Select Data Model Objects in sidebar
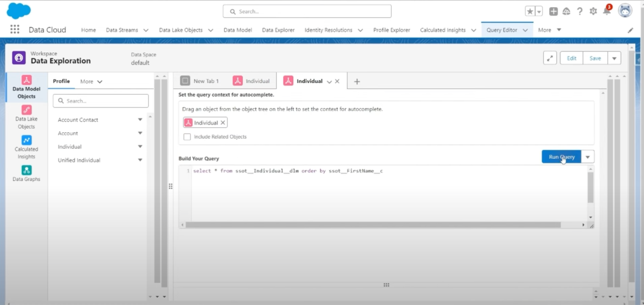This screenshot has width=644, height=305. tap(27, 87)
